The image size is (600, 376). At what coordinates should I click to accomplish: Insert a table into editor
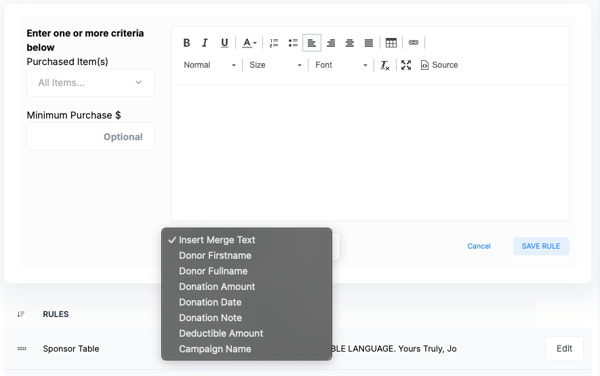pos(391,43)
